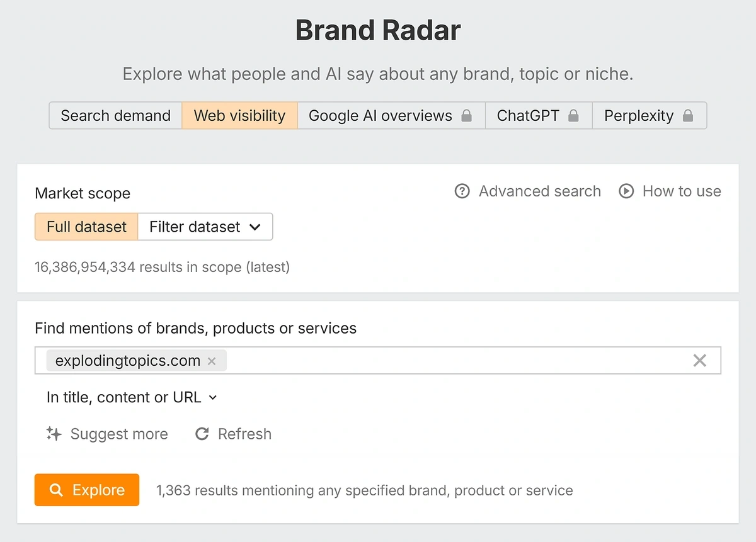
Task: Click the circular arrow Refresh icon
Action: pos(202,434)
